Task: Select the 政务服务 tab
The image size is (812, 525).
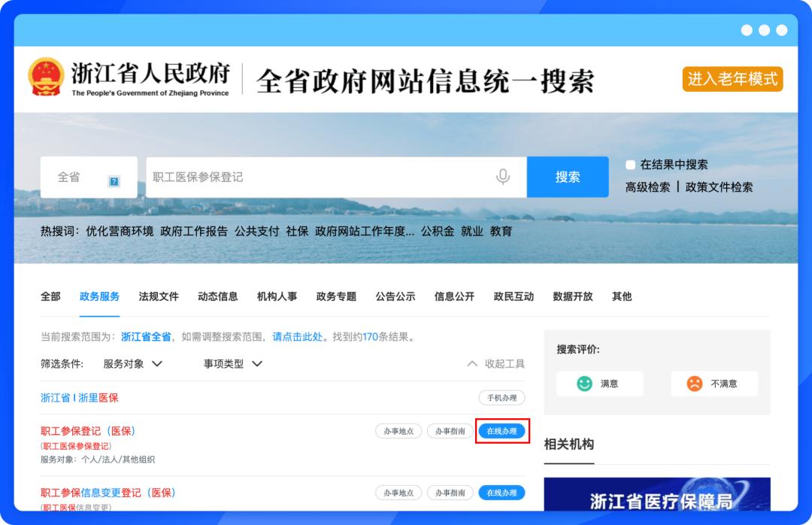Action: (99, 296)
